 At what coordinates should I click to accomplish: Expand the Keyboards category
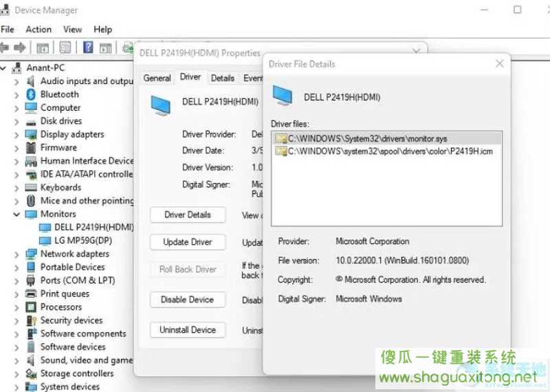(16, 188)
